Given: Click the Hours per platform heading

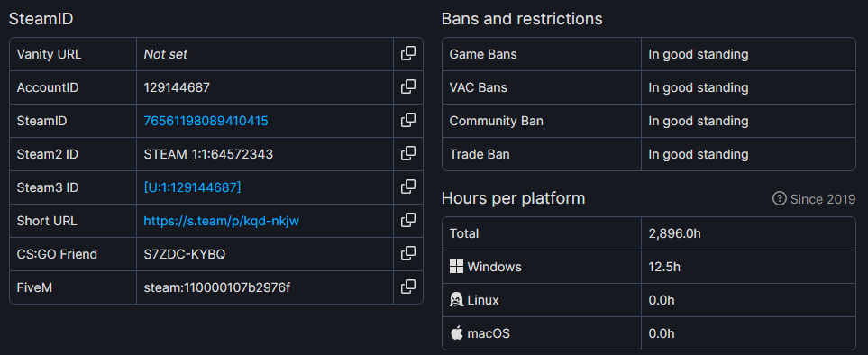Looking at the screenshot, I should click(x=513, y=198).
